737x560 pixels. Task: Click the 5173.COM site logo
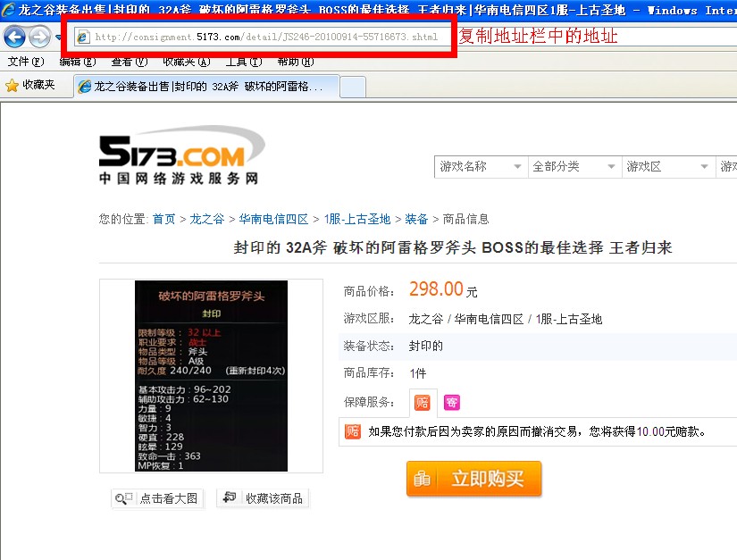(182, 155)
